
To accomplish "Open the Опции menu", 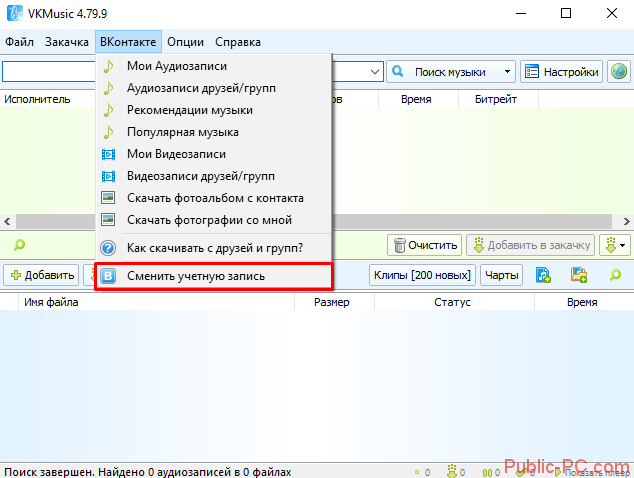I will [x=186, y=42].
